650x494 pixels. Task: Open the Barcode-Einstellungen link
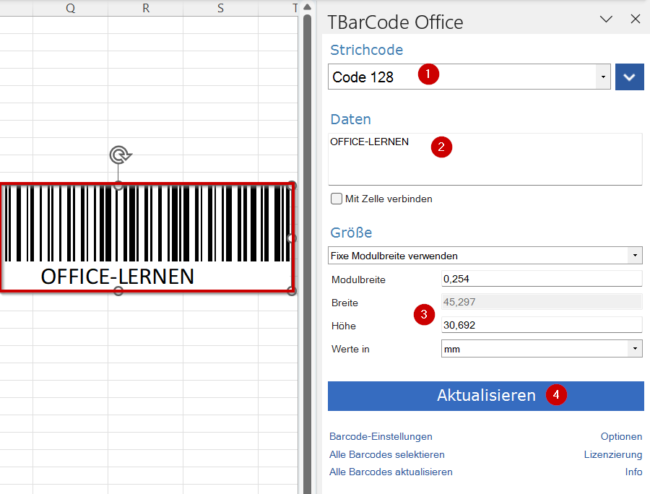[381, 436]
